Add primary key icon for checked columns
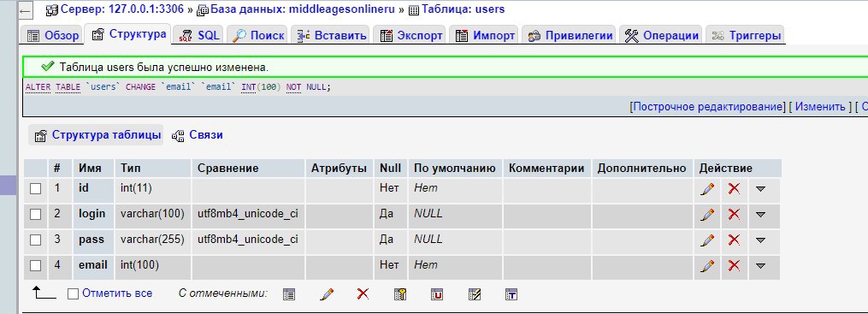The width and height of the screenshot is (868, 314). [400, 294]
